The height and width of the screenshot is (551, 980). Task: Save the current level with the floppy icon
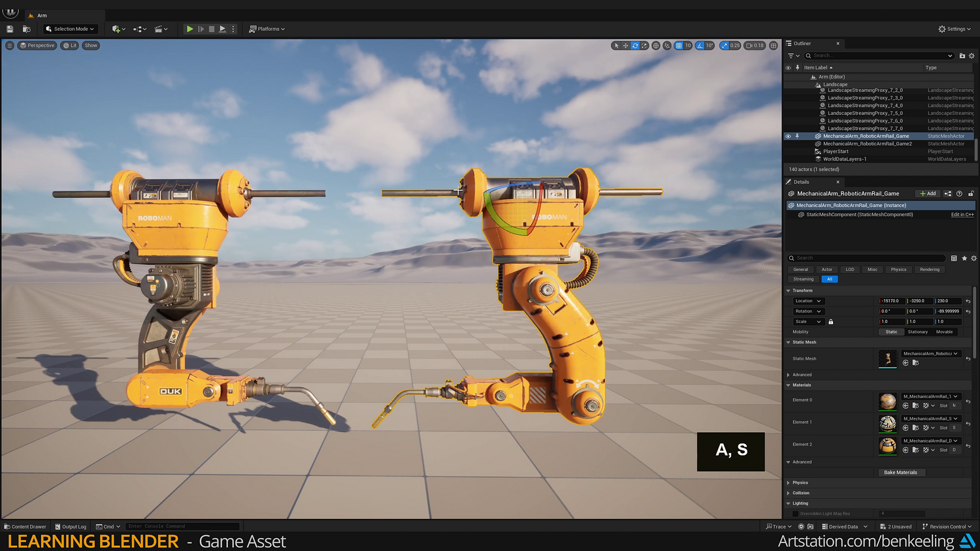click(10, 29)
